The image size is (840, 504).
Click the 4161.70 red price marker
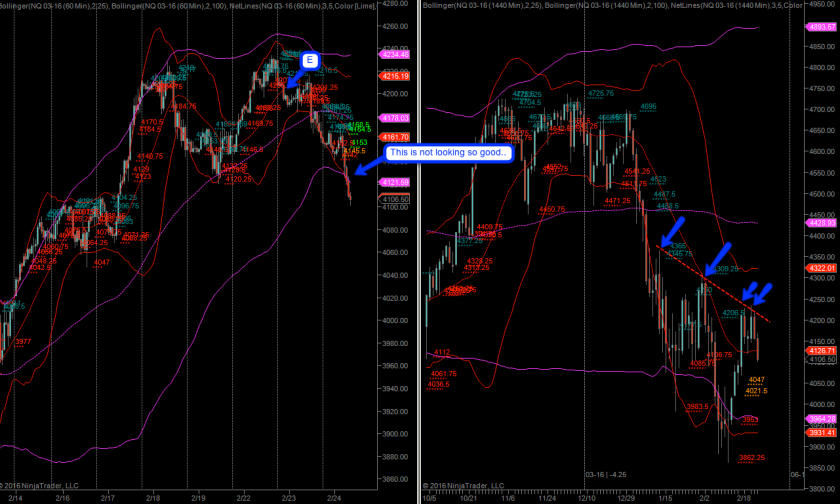394,137
